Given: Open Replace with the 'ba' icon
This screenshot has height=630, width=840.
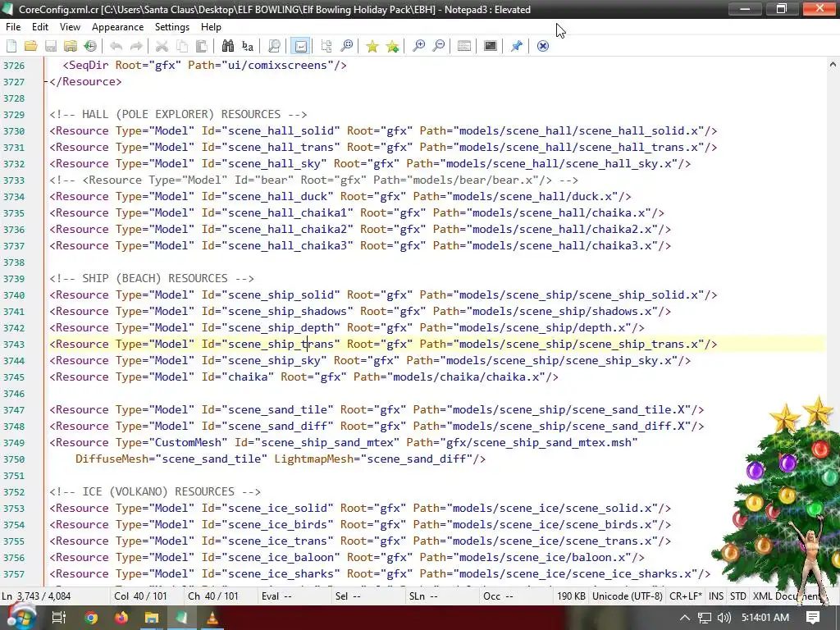Looking at the screenshot, I should click(x=248, y=46).
